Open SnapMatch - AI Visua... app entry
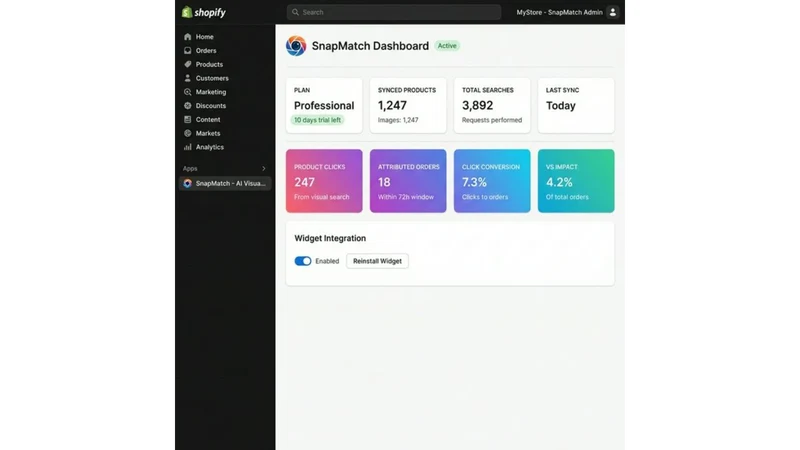This screenshot has width=800, height=450. click(x=224, y=183)
